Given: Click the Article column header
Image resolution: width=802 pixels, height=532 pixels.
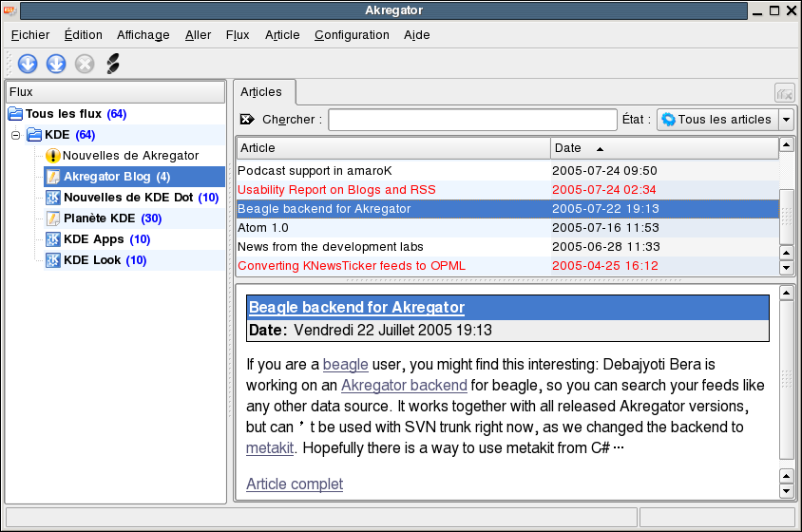Looking at the screenshot, I should pyautogui.click(x=393, y=148).
